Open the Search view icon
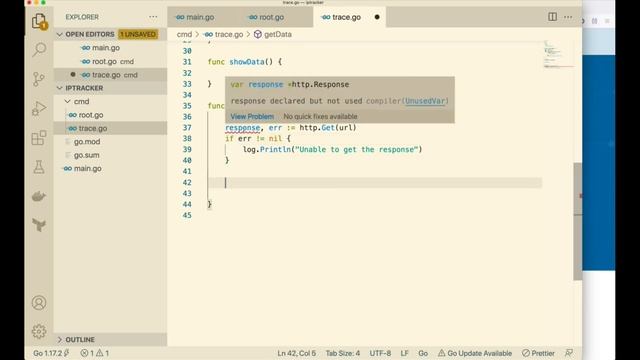 coord(39,50)
